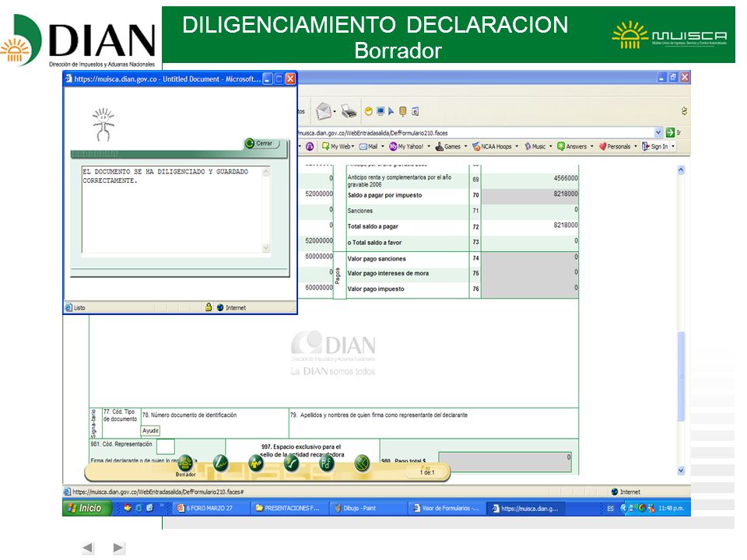The image size is (747, 560).
Task: Click the tan notepad icon in browser toolbar
Action: [403, 111]
